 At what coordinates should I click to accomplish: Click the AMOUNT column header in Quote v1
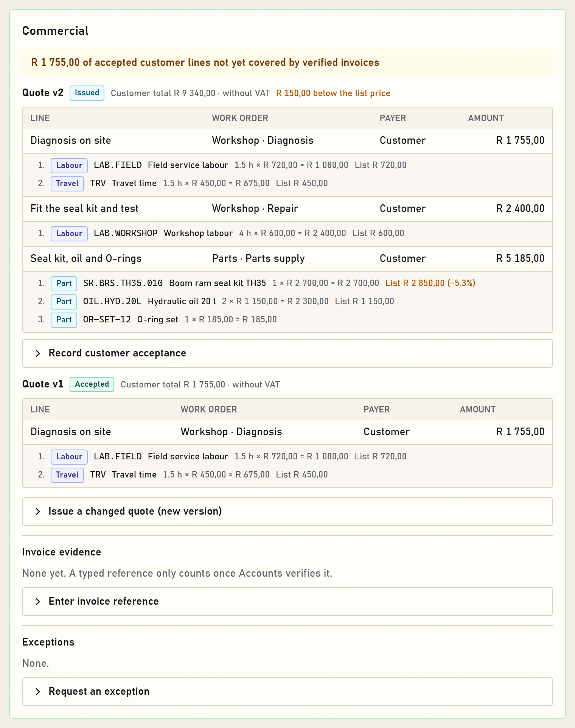(477, 410)
